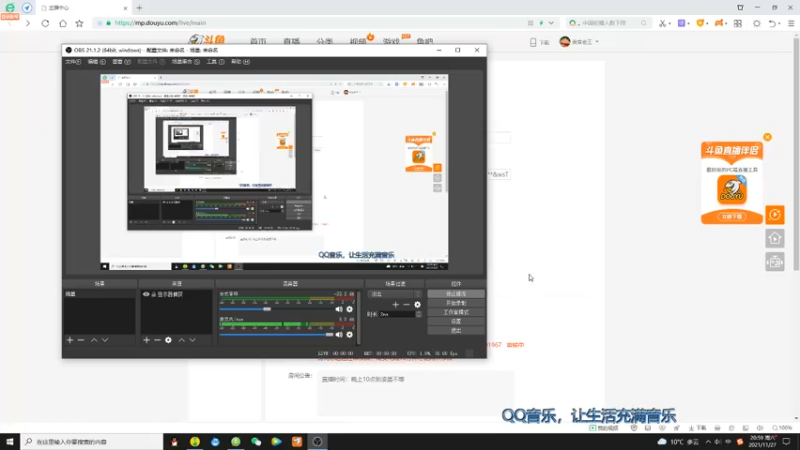Move source up in sources panel
This screenshot has height=450, width=800.
(x=182, y=340)
